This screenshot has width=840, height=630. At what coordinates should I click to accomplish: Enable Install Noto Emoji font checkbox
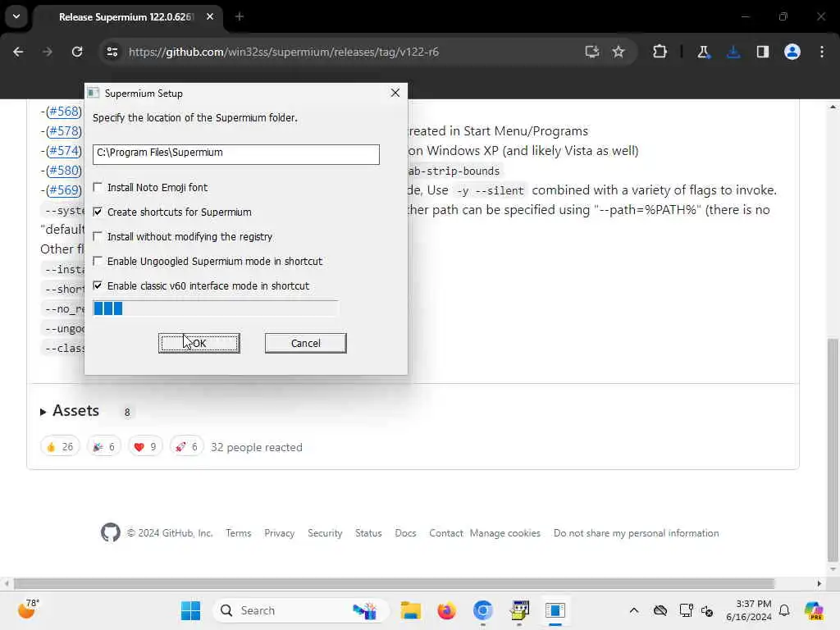coord(98,187)
